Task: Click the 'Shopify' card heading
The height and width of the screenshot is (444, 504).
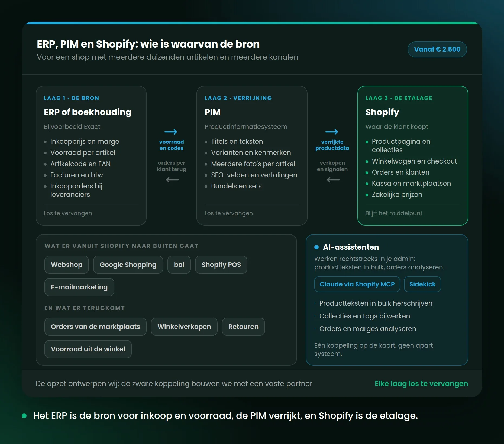Action: tap(382, 112)
